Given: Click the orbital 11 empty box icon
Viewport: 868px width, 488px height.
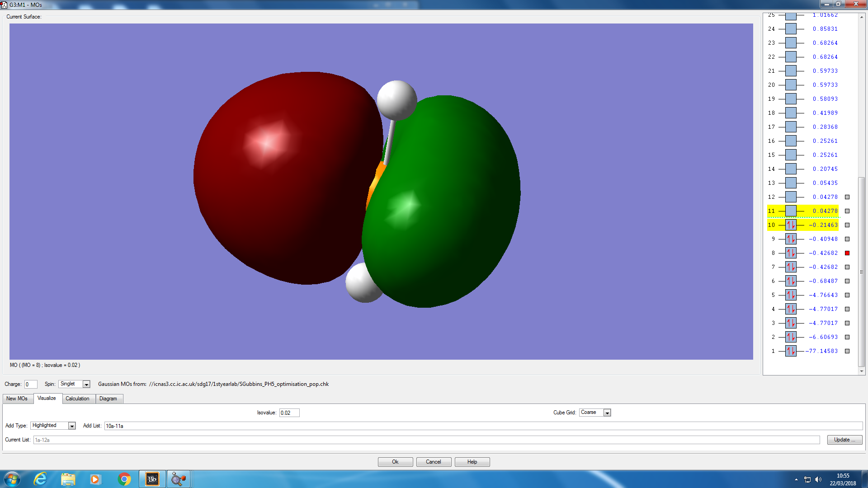Looking at the screenshot, I should (x=791, y=211).
